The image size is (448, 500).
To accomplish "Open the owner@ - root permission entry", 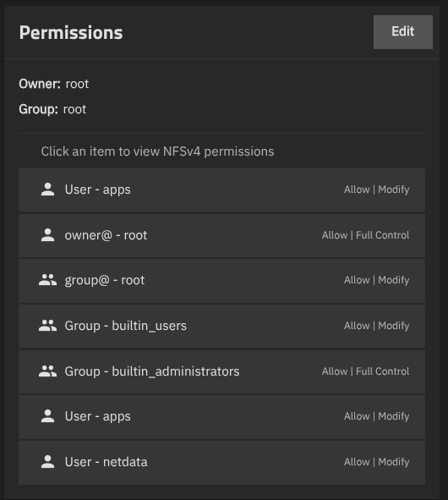I will 221,235.
